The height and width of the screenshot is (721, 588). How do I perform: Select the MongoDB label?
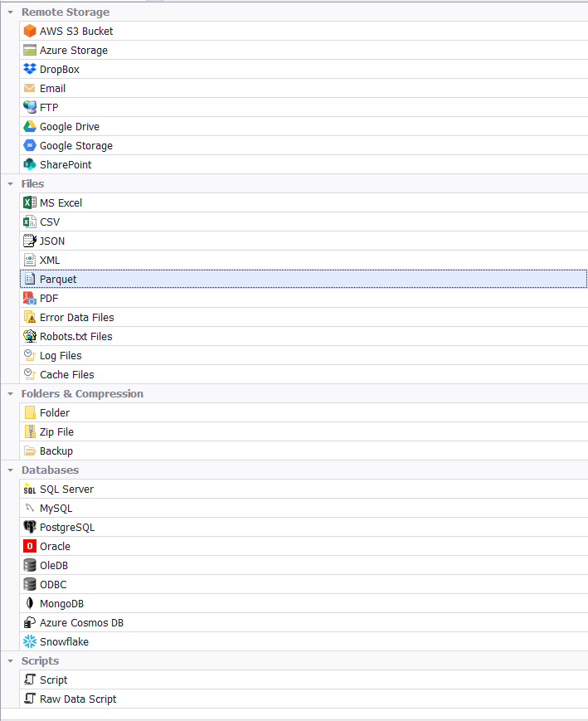pyautogui.click(x=61, y=604)
